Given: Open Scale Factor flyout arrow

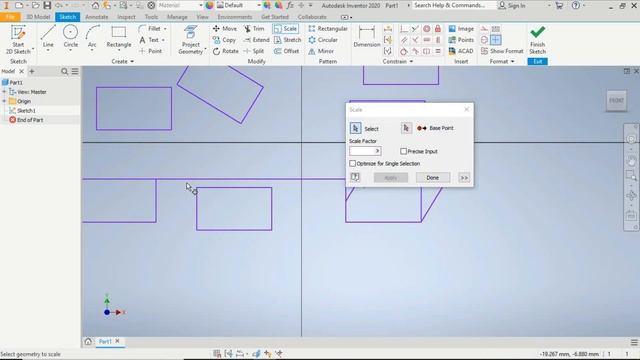Looking at the screenshot, I should coord(378,151).
